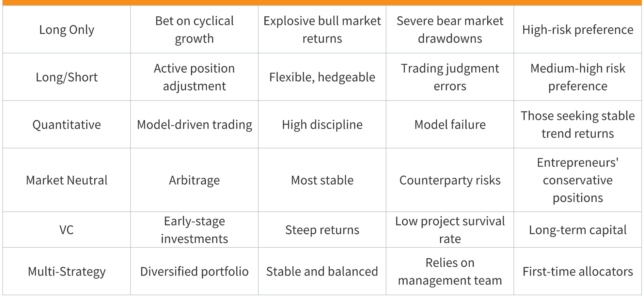Image resolution: width=644 pixels, height=297 pixels.
Task: Select the "Model failure" cell
Action: point(450,125)
